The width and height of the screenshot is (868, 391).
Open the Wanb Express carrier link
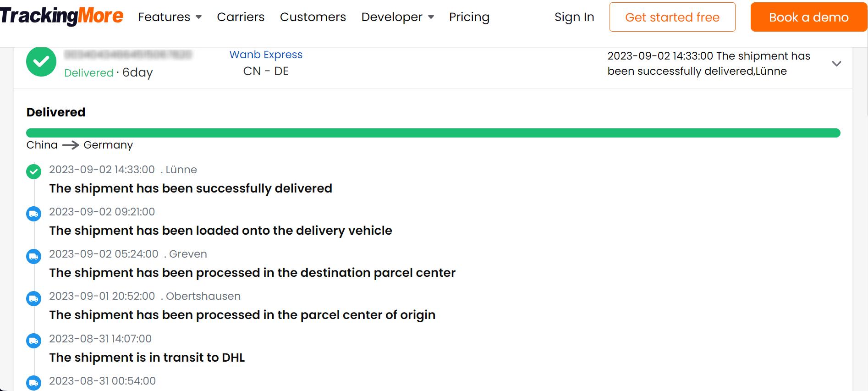[266, 55]
